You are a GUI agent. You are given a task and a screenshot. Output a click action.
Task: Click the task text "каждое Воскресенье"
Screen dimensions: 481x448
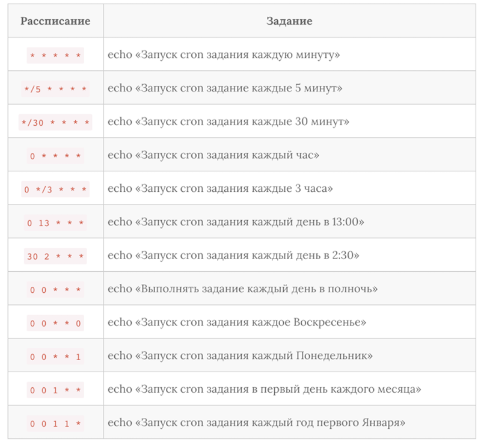[x=237, y=322]
